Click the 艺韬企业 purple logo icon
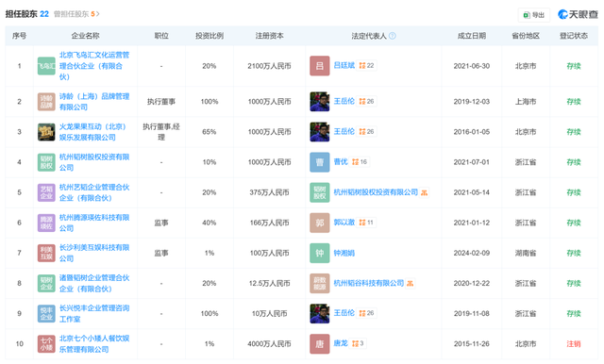 [46, 192]
